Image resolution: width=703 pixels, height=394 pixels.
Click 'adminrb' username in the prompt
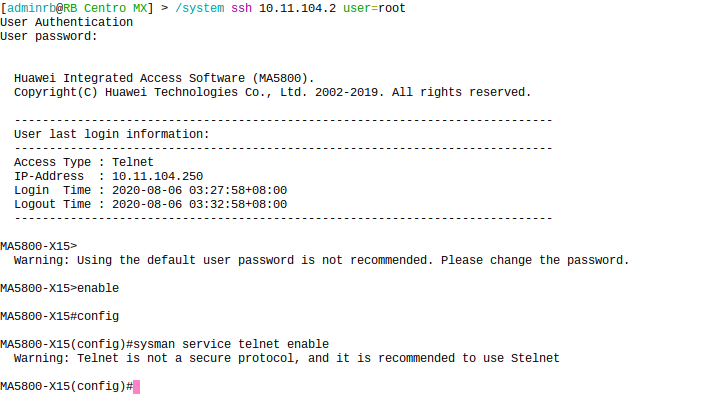[x=31, y=9]
